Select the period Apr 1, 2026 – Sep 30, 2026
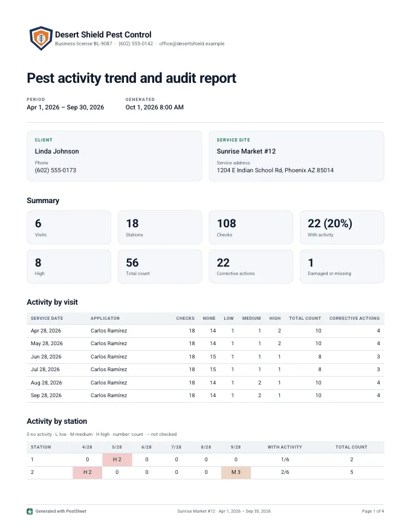The height and width of the screenshot is (532, 411). [x=65, y=107]
